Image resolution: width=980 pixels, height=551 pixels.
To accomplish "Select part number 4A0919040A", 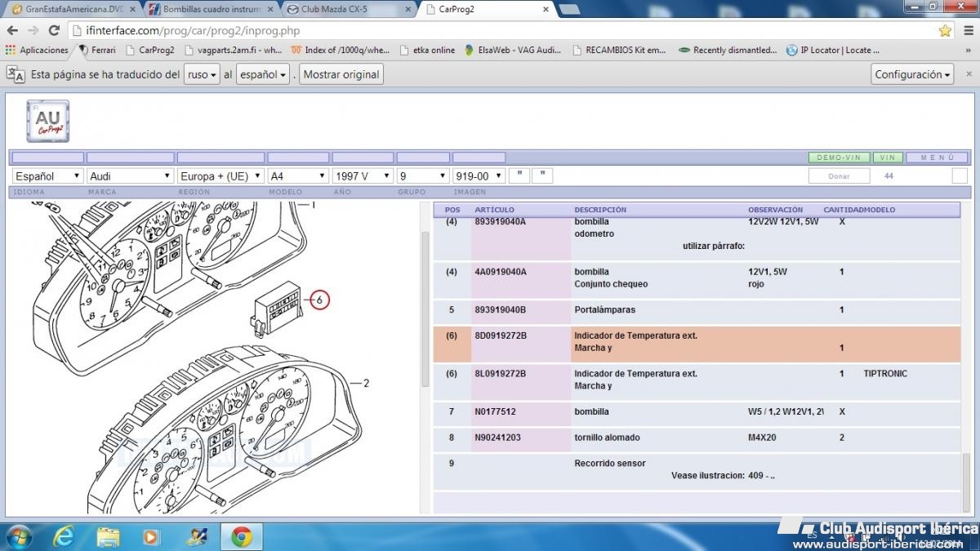I will pyautogui.click(x=501, y=272).
